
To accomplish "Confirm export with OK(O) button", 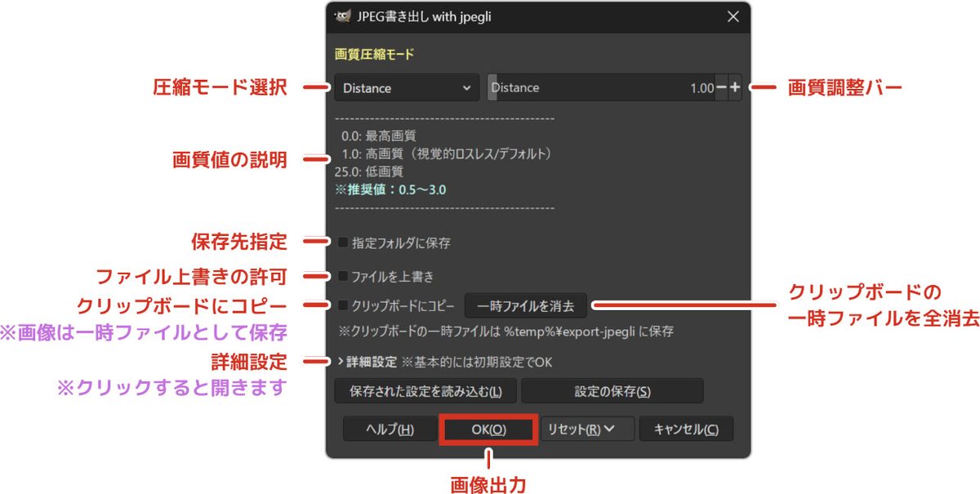I will pos(488,429).
